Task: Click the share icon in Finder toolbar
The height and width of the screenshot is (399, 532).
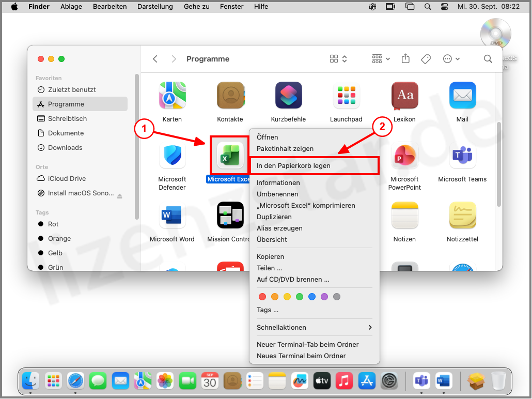Action: (x=405, y=58)
